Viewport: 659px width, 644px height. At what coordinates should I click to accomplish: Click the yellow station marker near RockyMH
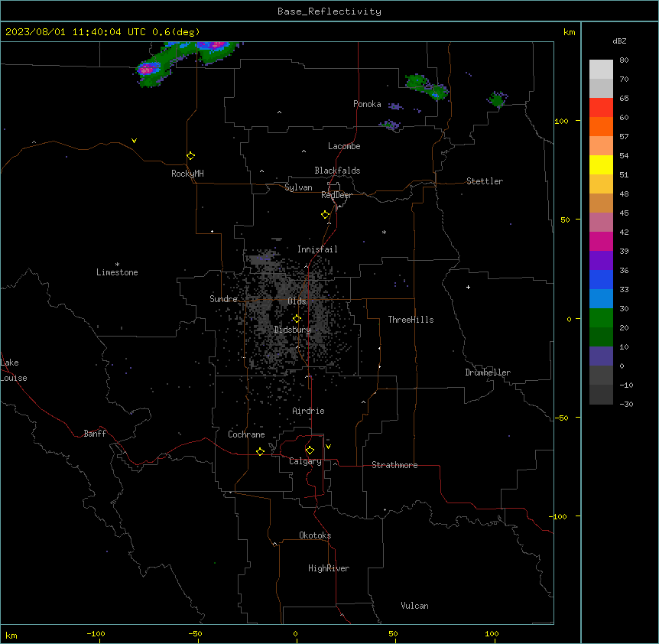[191, 156]
